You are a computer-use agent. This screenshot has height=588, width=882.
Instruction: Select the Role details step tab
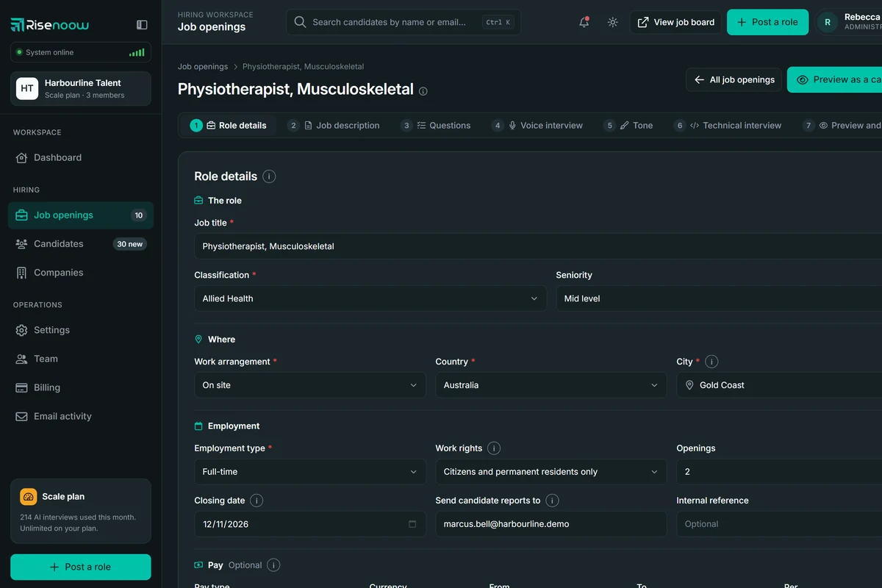point(229,126)
